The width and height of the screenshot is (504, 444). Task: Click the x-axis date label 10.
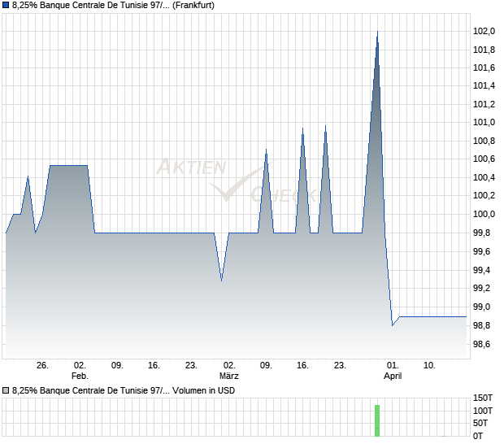tap(429, 366)
